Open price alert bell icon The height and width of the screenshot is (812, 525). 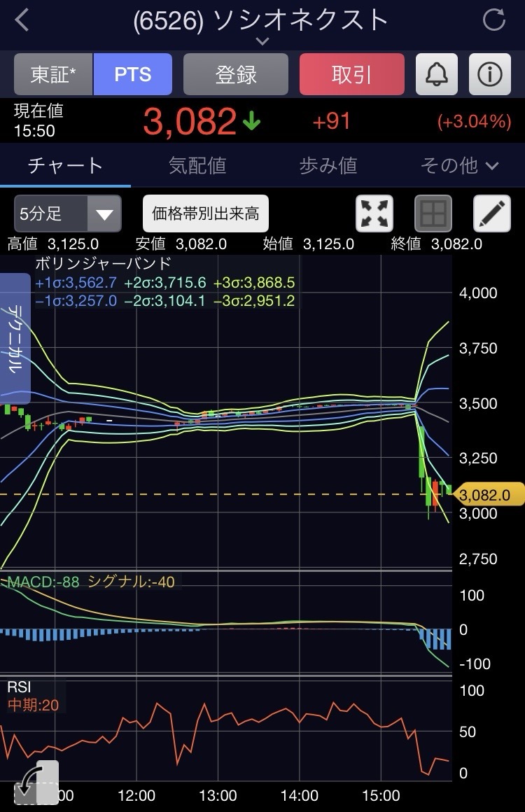pos(437,74)
